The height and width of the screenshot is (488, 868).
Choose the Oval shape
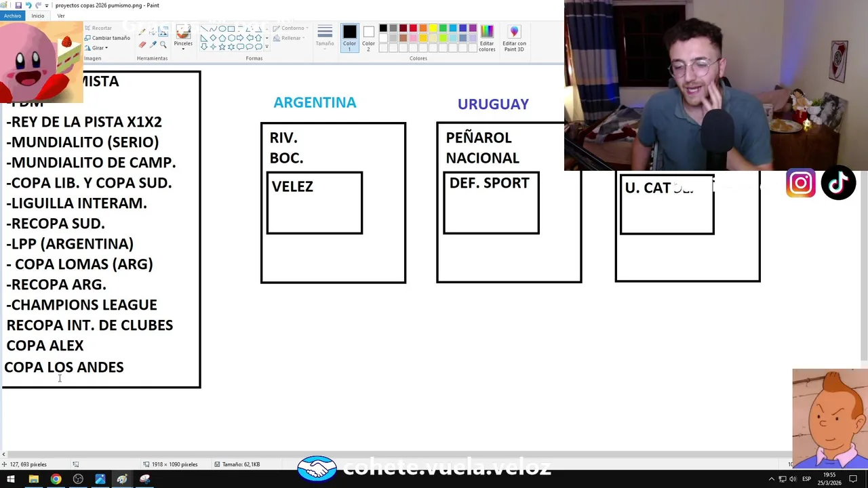pos(222,29)
